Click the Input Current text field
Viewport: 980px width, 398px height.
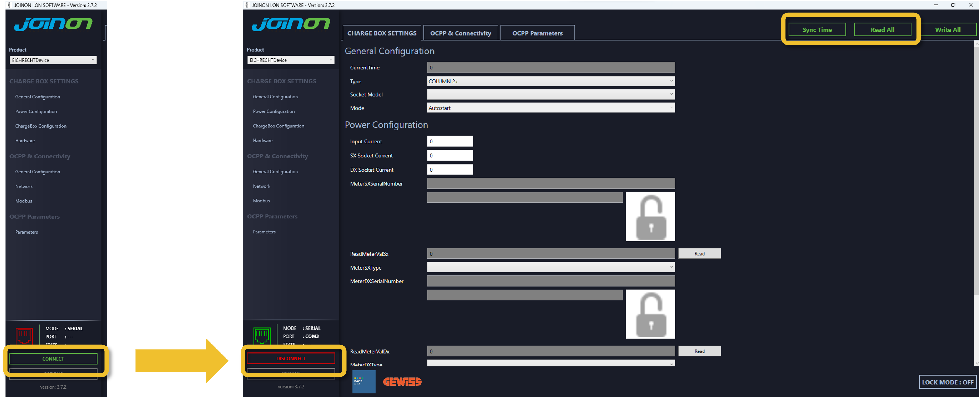(450, 141)
